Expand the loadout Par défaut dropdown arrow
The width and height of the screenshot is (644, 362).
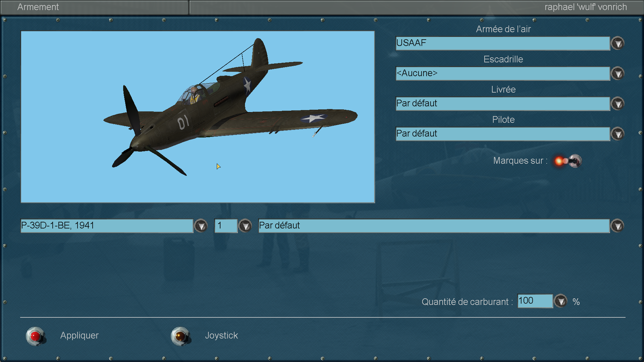click(x=617, y=226)
